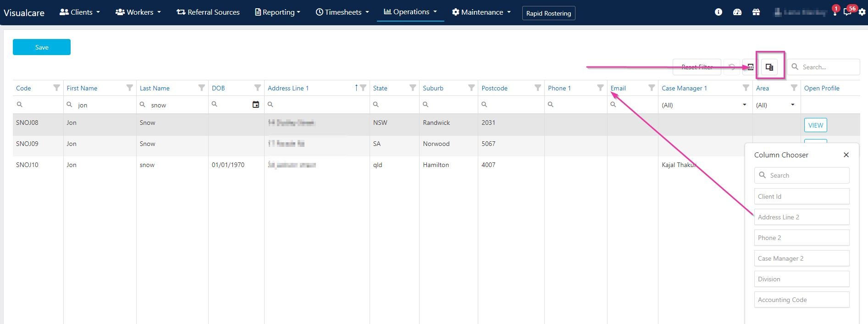Click the undo arrow button beside Reset Filter

point(732,67)
